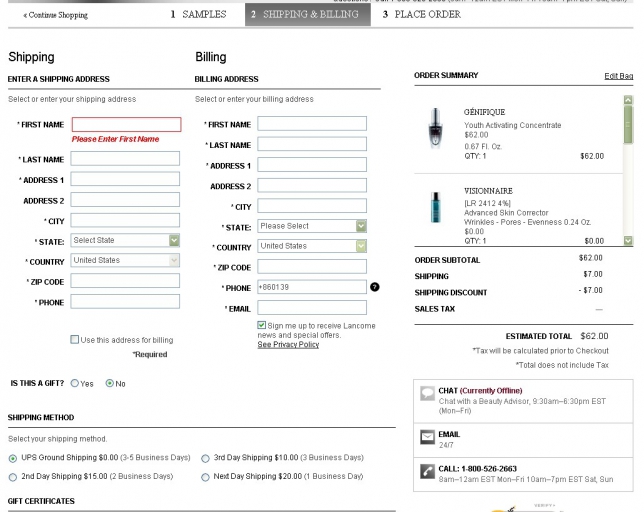
Task: Uncheck Lancome news sign-up checkbox
Action: click(x=262, y=325)
